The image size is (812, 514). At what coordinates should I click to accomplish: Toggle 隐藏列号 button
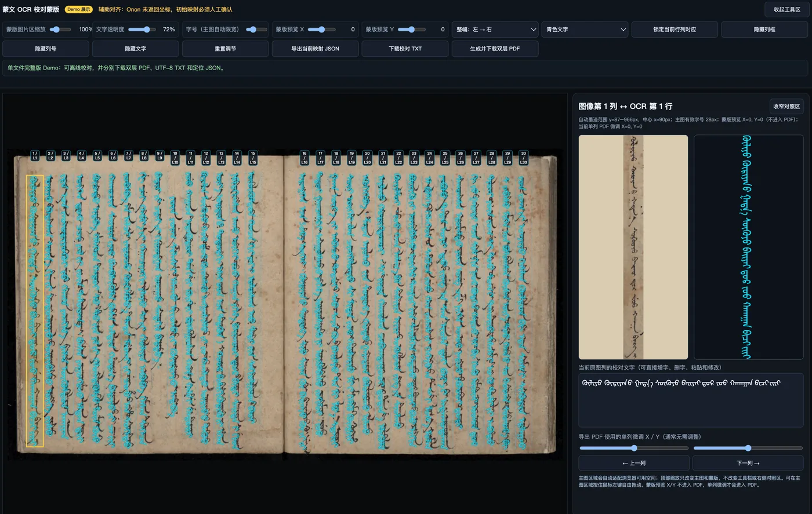pyautogui.click(x=46, y=49)
